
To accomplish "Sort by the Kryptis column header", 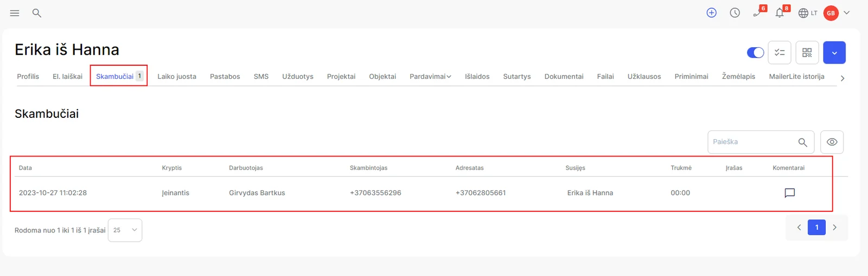I will pos(172,168).
